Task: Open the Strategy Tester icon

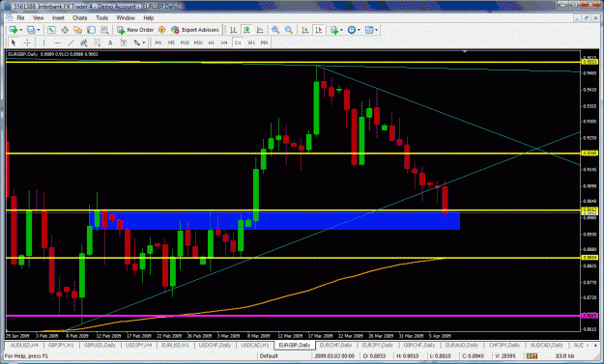Action: (x=104, y=30)
